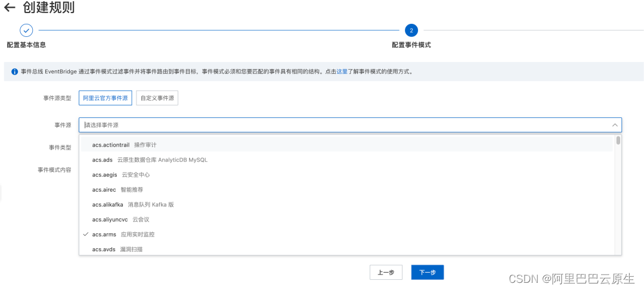Viewport: 644px width, 290px height.
Task: Click the dropdown list scrollbar thumb
Action: (x=618, y=141)
